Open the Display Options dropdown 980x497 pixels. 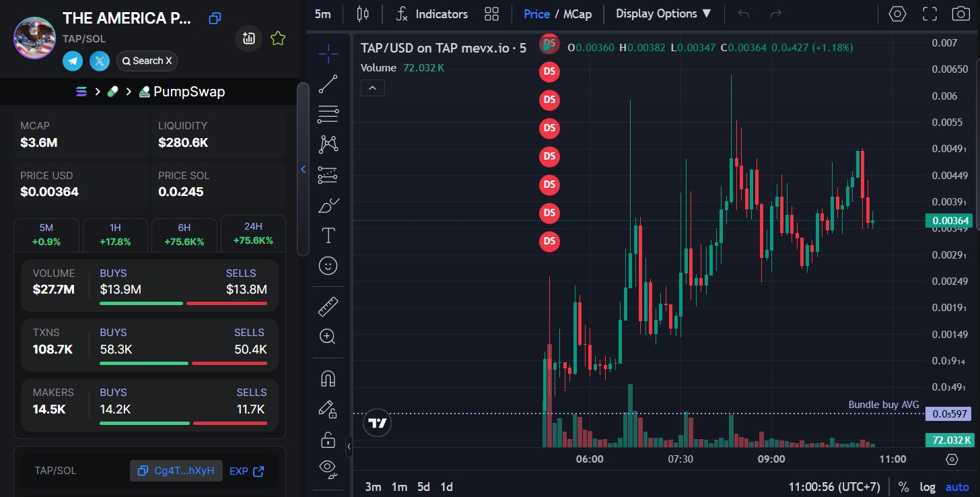pos(663,13)
